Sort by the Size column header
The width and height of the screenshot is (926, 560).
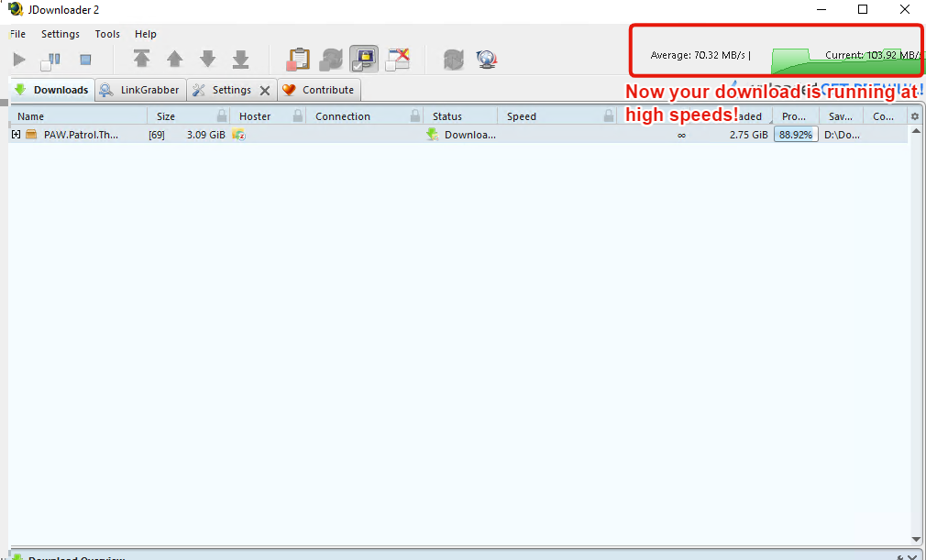coord(165,116)
